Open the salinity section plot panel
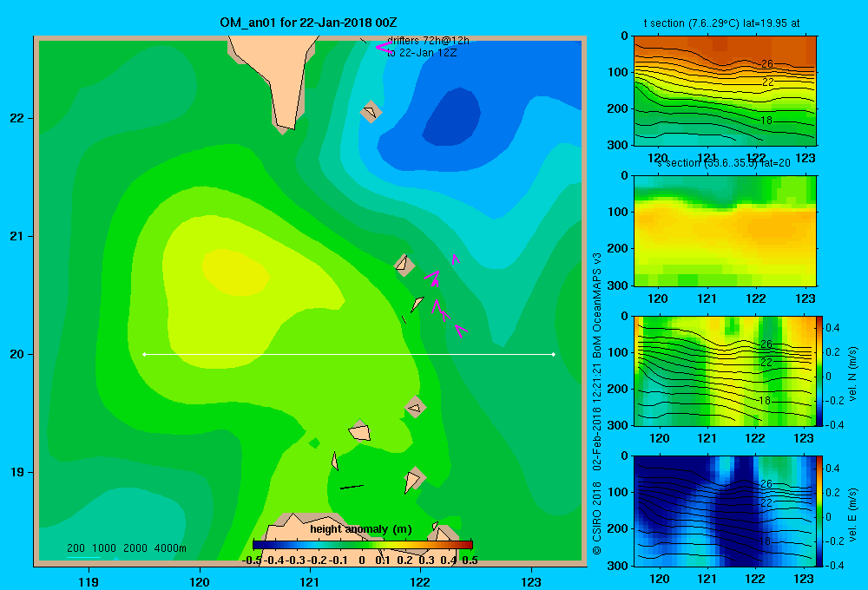The image size is (868, 590). click(x=725, y=231)
